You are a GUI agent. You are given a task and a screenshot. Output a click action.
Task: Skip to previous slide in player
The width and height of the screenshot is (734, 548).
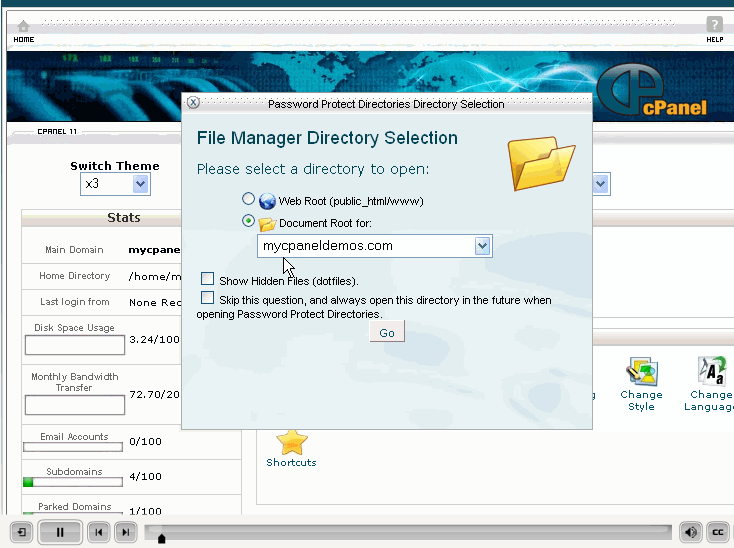tap(99, 532)
